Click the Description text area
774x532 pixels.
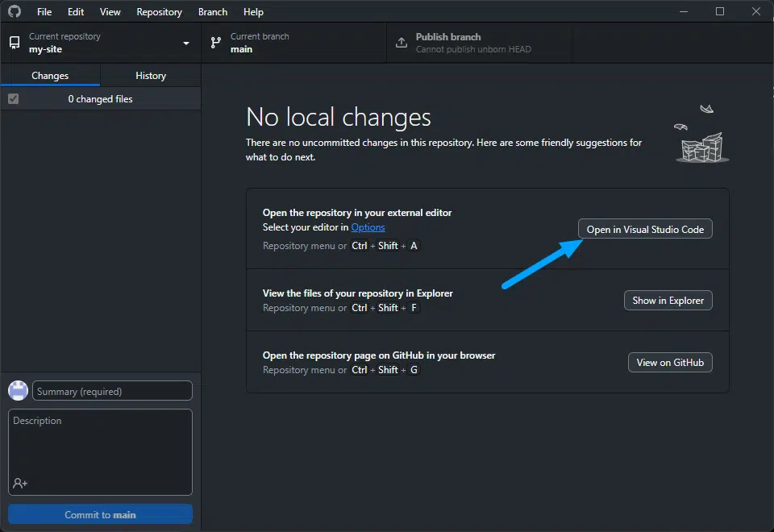point(100,451)
